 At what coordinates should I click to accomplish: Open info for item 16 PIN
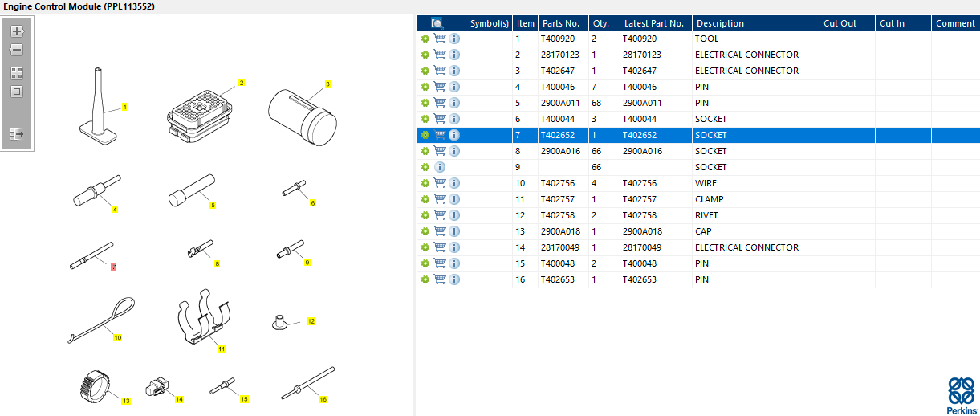454,279
